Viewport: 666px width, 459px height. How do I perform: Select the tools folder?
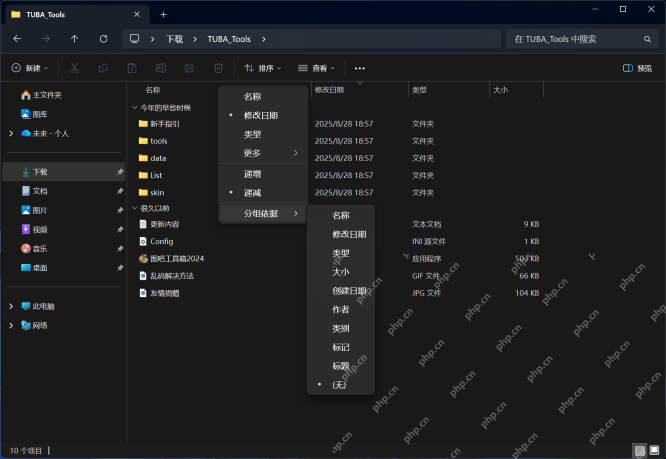pos(158,141)
